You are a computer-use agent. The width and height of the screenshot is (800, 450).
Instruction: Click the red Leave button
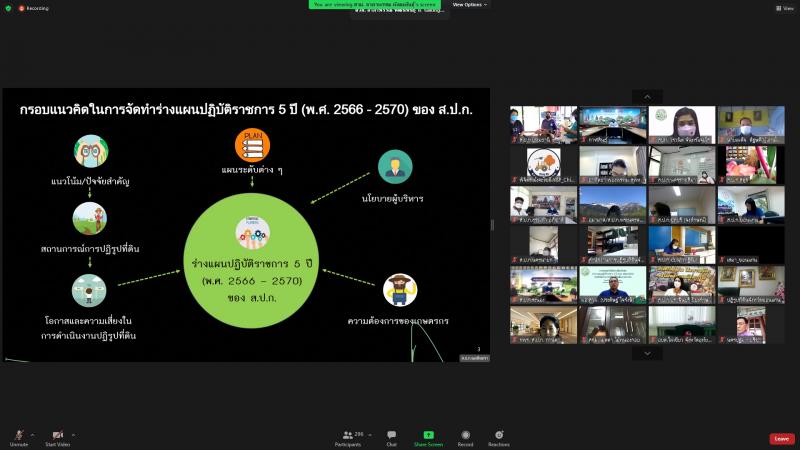(x=781, y=439)
